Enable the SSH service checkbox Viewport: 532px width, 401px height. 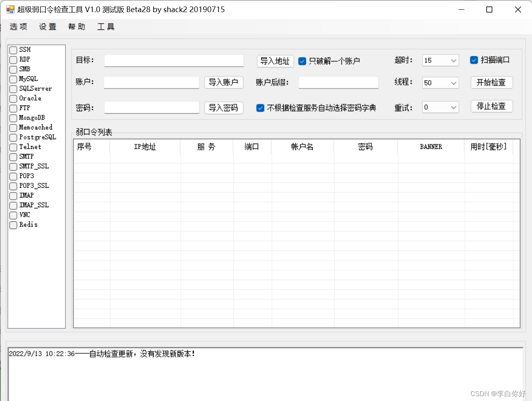click(x=13, y=50)
